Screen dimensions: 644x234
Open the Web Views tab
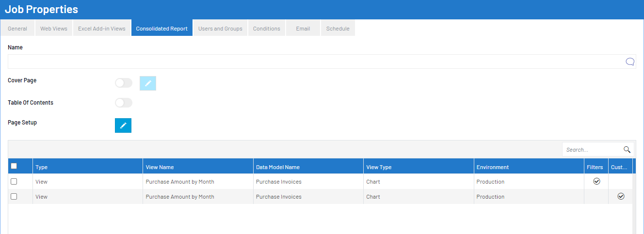click(54, 29)
